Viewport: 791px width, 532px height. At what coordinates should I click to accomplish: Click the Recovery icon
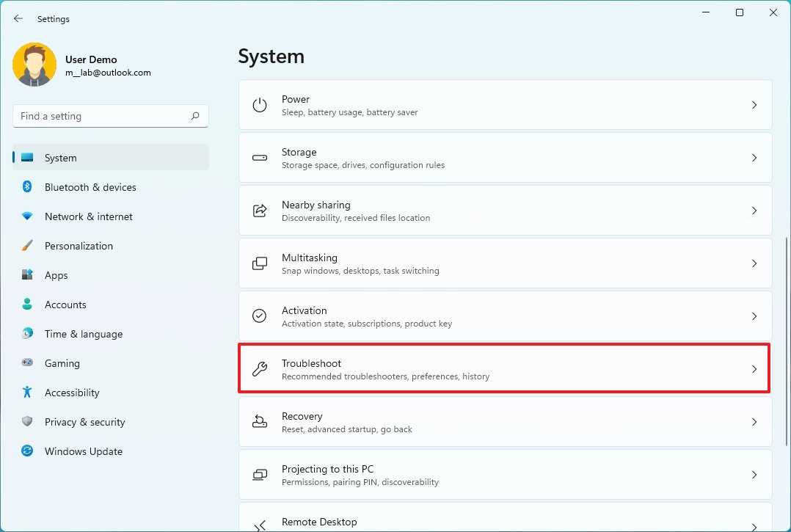(x=260, y=422)
